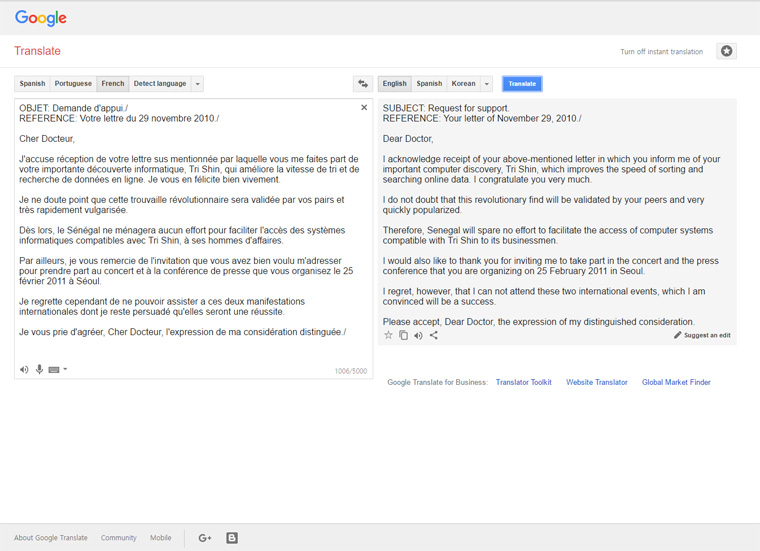This screenshot has width=760, height=551.
Task: Open the Community footer link
Action: coord(119,537)
